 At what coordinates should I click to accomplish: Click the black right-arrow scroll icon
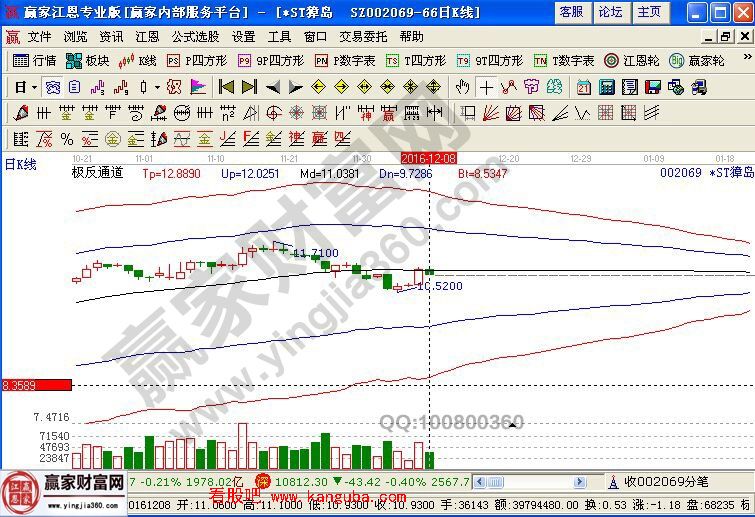click(295, 87)
